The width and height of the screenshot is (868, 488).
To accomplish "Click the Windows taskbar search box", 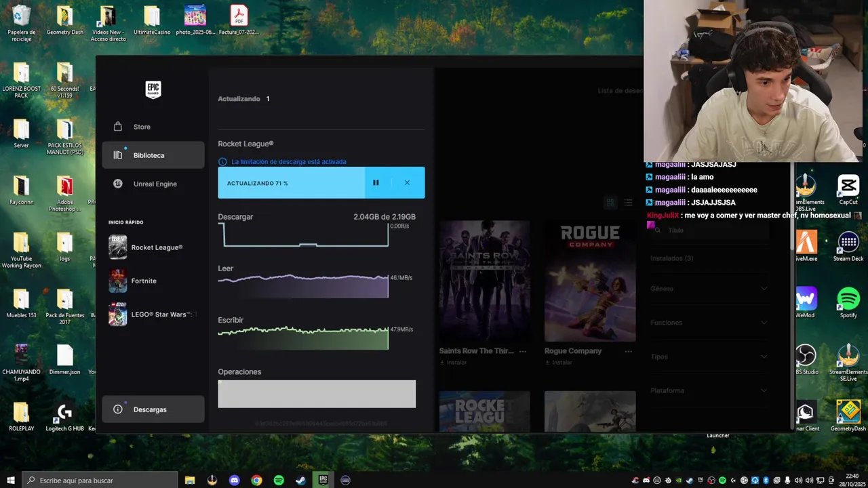I will (x=100, y=480).
